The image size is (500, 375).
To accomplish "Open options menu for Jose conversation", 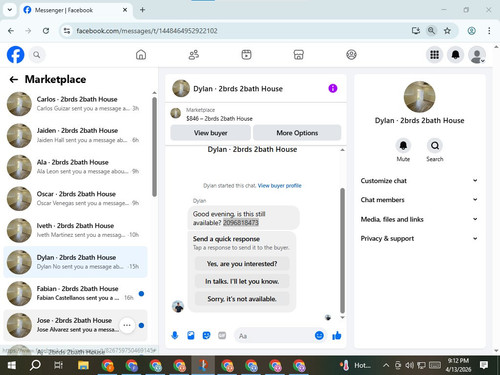I will pyautogui.click(x=127, y=325).
